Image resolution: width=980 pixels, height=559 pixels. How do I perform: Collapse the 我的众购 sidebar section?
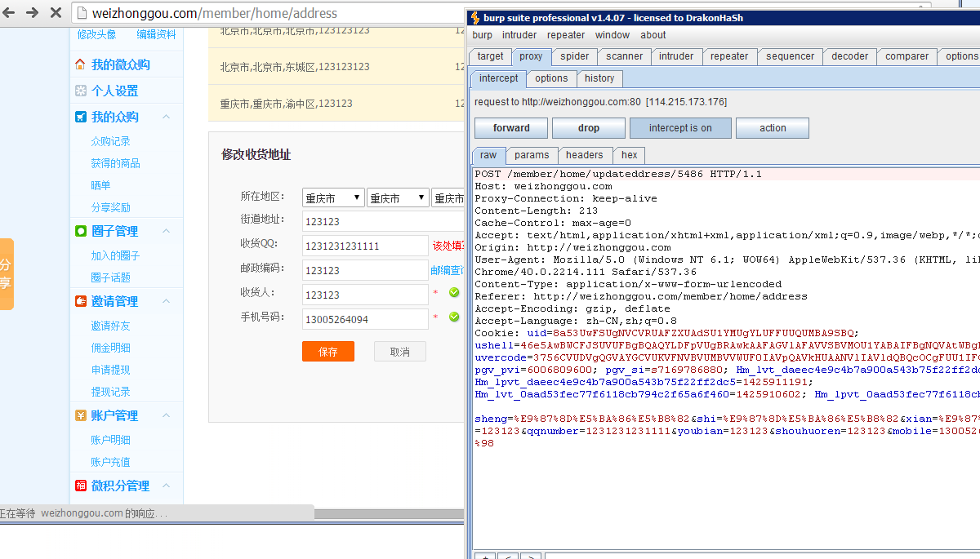(x=167, y=117)
